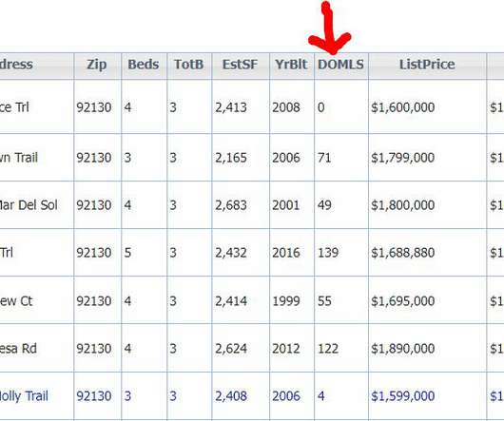The width and height of the screenshot is (504, 421).
Task: Select the 2,408 square feet link
Action: pos(231,396)
